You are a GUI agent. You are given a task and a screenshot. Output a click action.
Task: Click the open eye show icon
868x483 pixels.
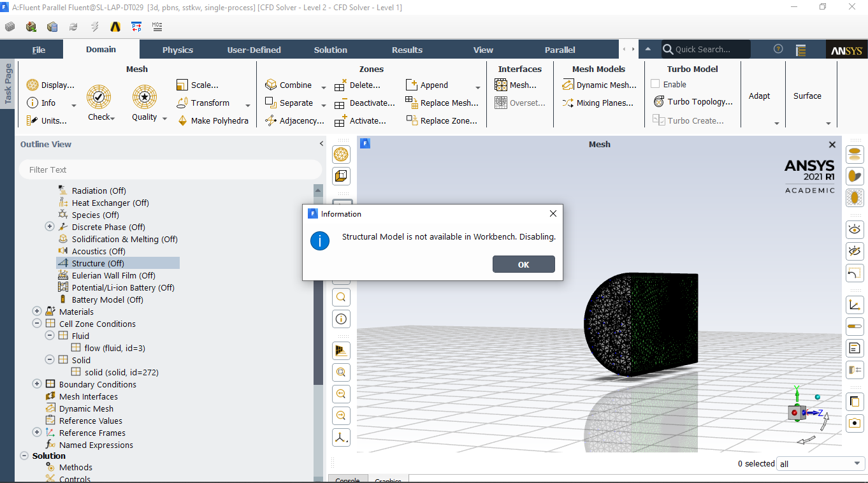855,229
